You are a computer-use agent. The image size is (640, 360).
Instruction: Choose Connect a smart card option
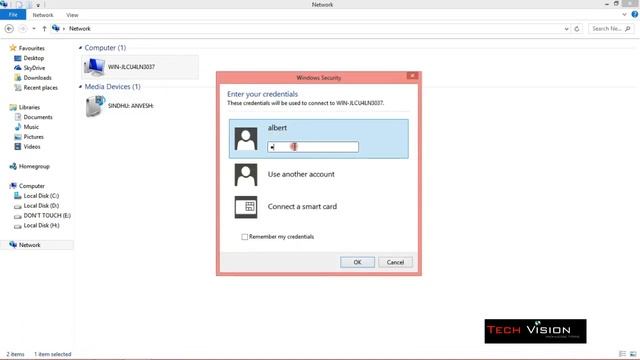302,207
